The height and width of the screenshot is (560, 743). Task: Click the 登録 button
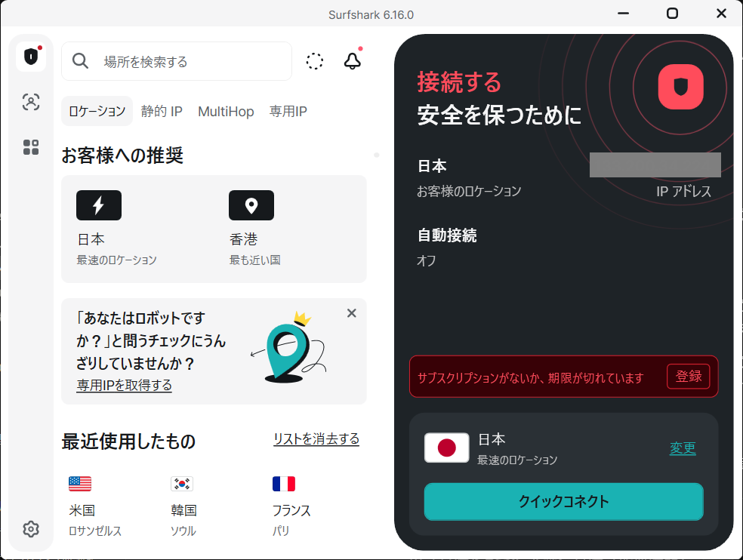[x=689, y=377]
